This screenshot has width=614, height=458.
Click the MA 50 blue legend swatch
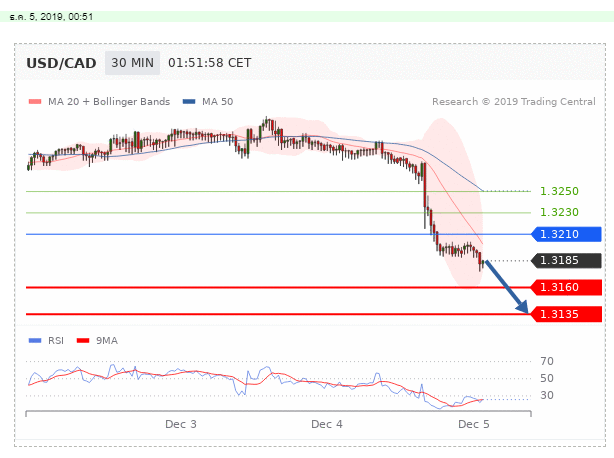click(x=189, y=102)
